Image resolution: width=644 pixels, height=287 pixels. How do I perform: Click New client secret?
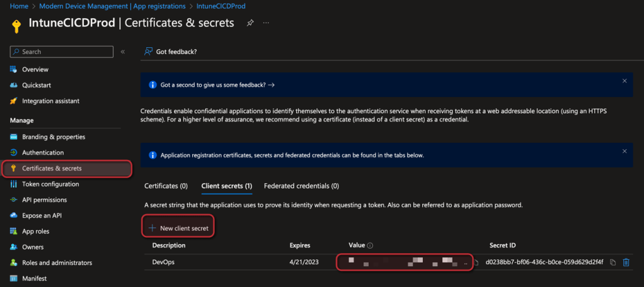pyautogui.click(x=178, y=228)
